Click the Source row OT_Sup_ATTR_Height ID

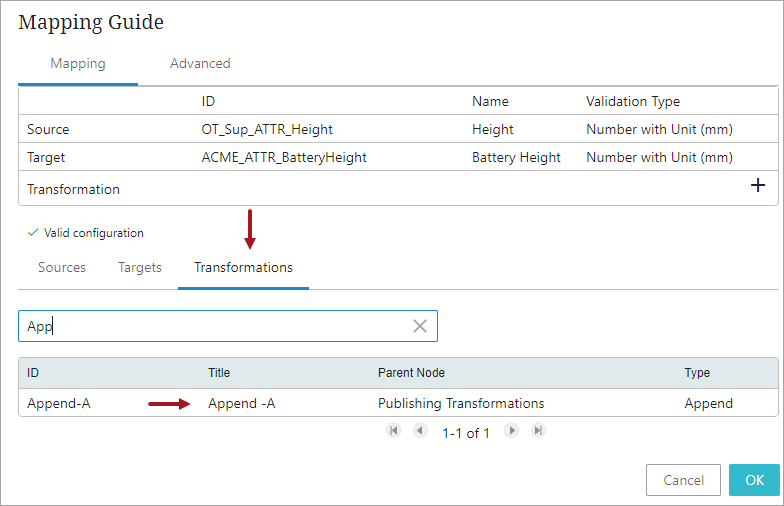(x=267, y=129)
